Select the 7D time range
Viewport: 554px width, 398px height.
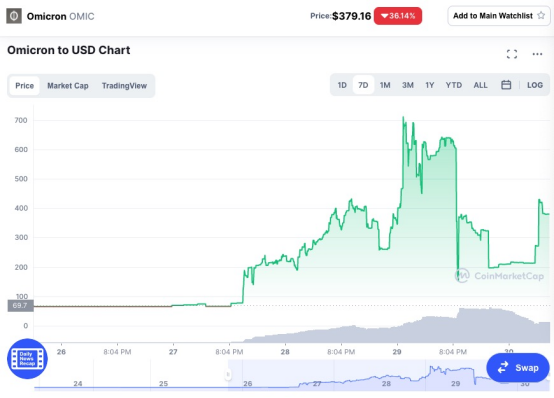[x=363, y=85]
